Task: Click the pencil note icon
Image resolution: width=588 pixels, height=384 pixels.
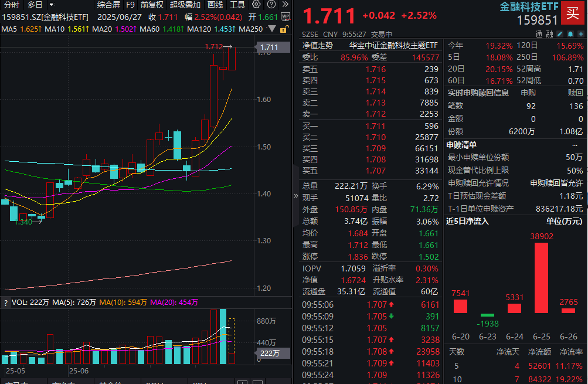Action: click(560, 34)
